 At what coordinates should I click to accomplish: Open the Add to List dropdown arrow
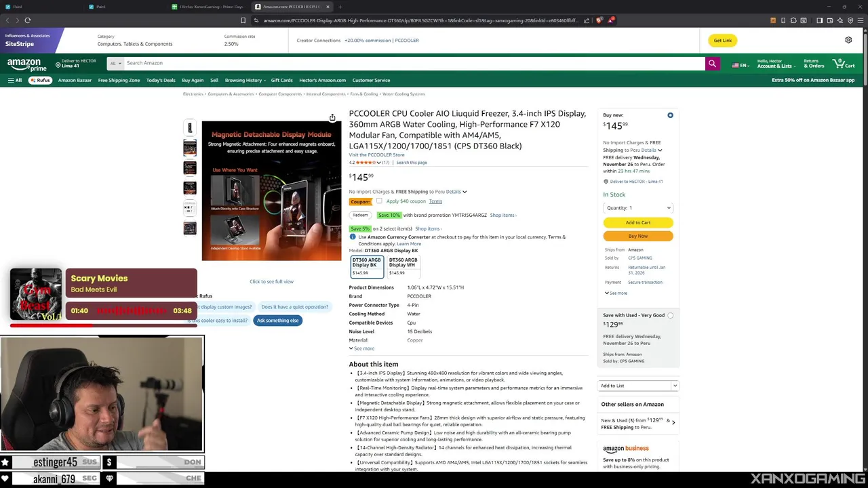pos(675,386)
